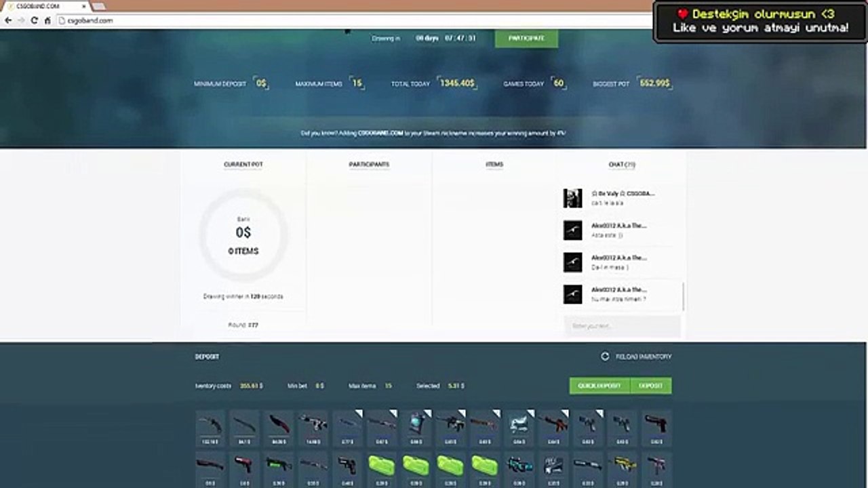The width and height of the screenshot is (868, 488).
Task: Select the 84.7$ knife item
Action: coord(244,428)
